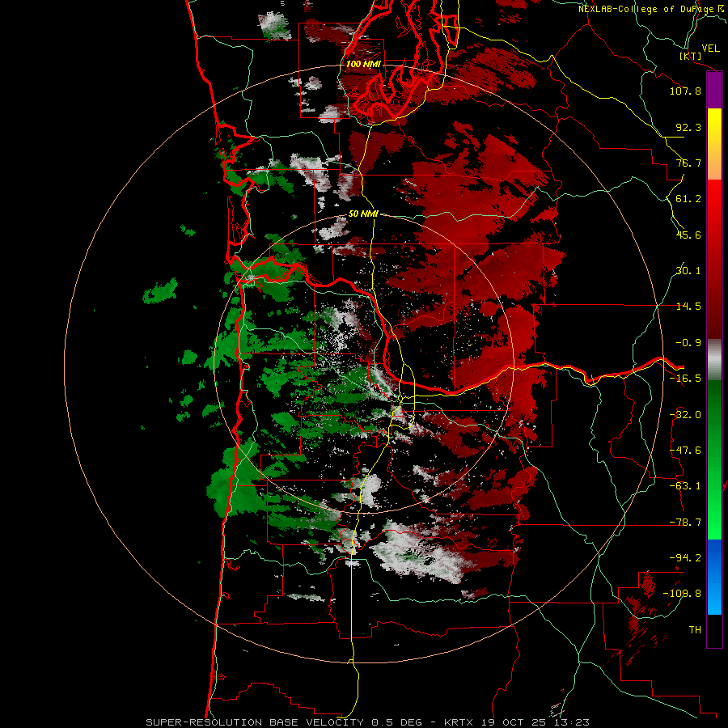
Task: Click the 76.7 scale value
Action: (x=688, y=163)
